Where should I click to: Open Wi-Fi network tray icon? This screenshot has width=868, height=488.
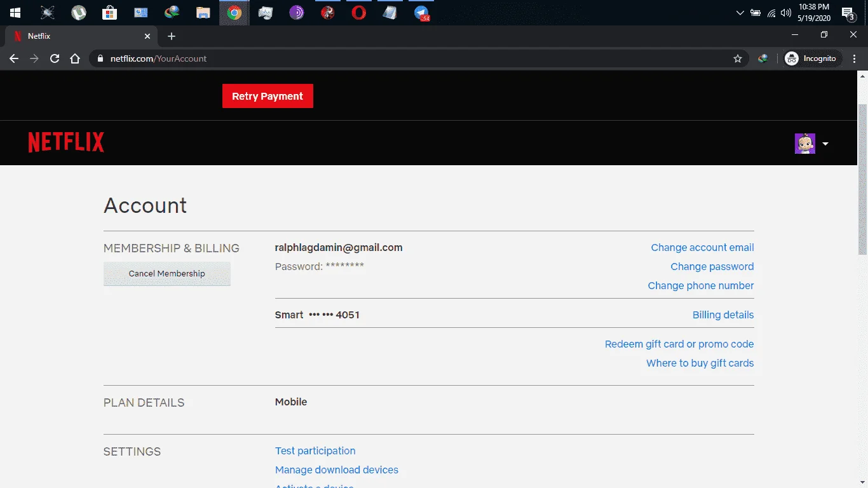coord(771,13)
